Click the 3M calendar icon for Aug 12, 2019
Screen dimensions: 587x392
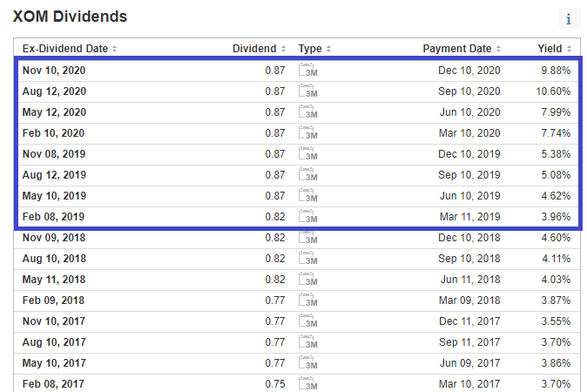click(x=308, y=175)
